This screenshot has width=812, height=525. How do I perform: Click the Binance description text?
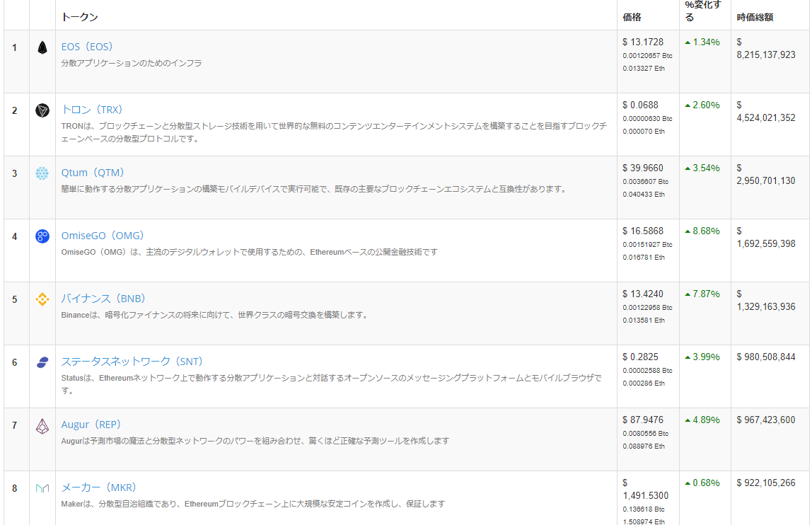tap(216, 315)
